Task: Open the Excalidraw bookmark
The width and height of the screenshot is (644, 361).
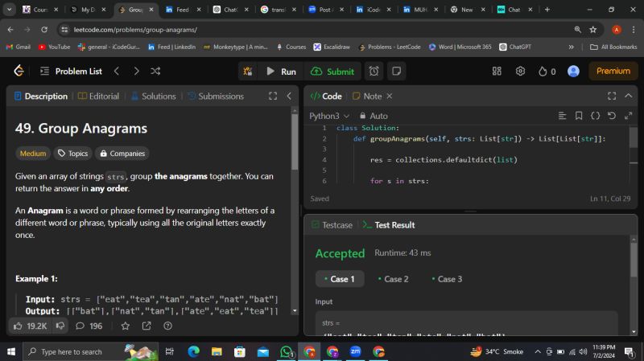Action: coord(332,47)
